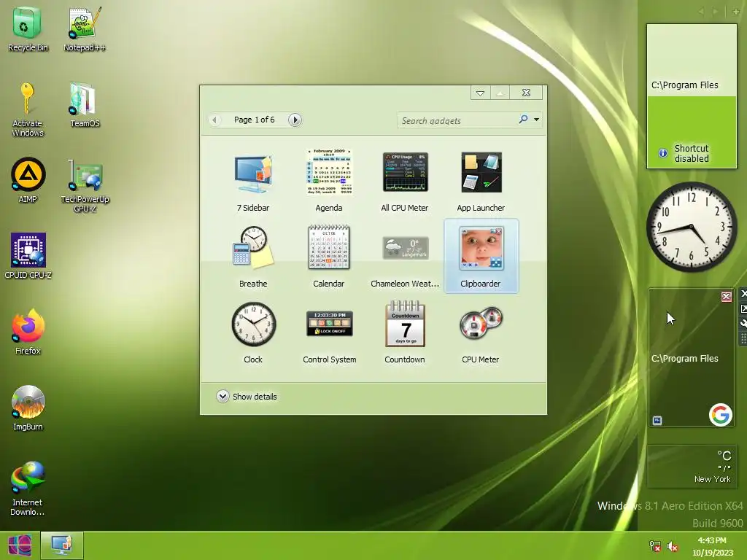The height and width of the screenshot is (560, 747).
Task: Open the TeamOS folder icon
Action: click(x=85, y=105)
